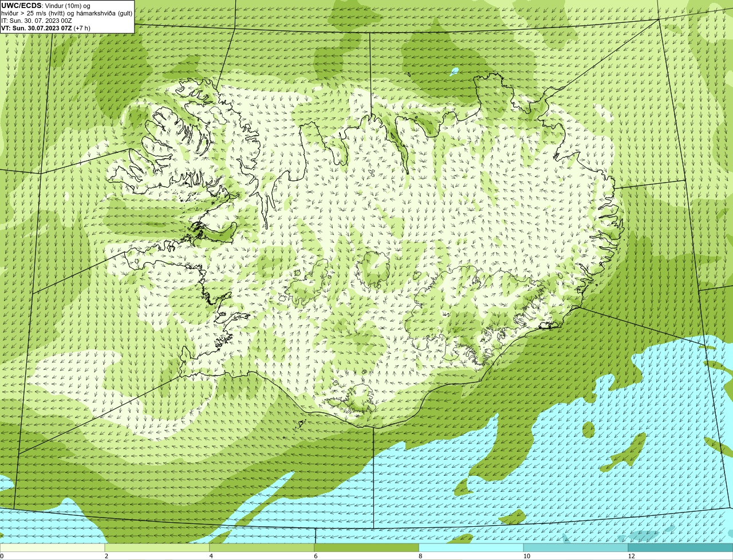This screenshot has width=733, height=560.
Task: Click the scale label "4"
Action: [211, 556]
